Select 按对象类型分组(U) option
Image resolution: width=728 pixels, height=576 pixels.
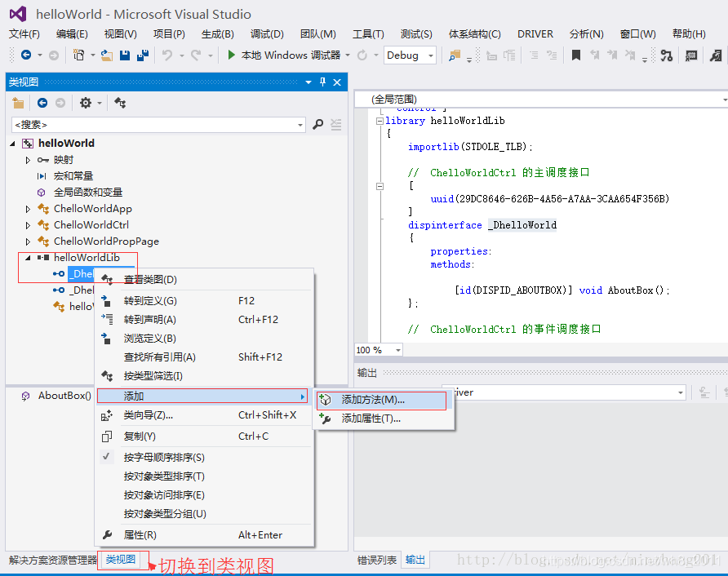coord(204,514)
